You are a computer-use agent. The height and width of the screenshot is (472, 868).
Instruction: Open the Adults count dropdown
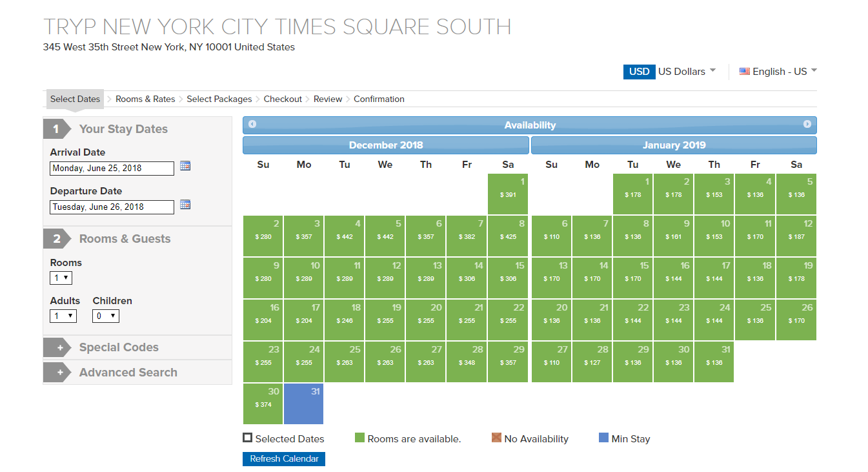63,316
